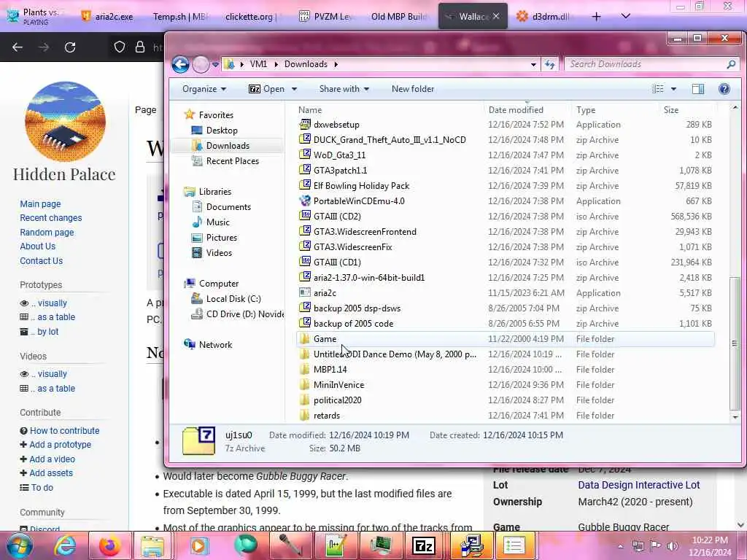This screenshot has height=560, width=747.
Task: Switch to Temp.sh browser tab
Action: coord(179,17)
